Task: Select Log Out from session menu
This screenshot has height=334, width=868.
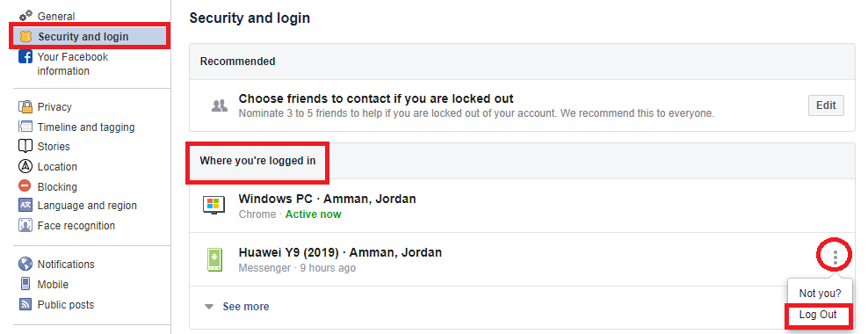Action: point(818,316)
